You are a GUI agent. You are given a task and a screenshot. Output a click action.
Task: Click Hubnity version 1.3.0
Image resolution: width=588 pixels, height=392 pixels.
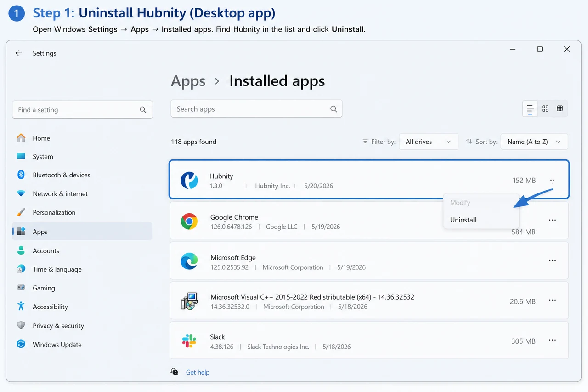[x=216, y=186]
